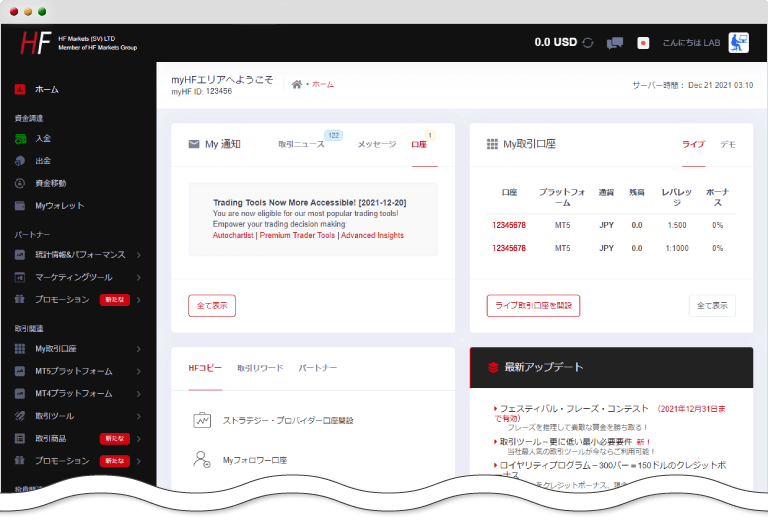Screen dimensions: 768x521
Task: Expand sidebar My取引口座 chevron
Action: pos(139,349)
